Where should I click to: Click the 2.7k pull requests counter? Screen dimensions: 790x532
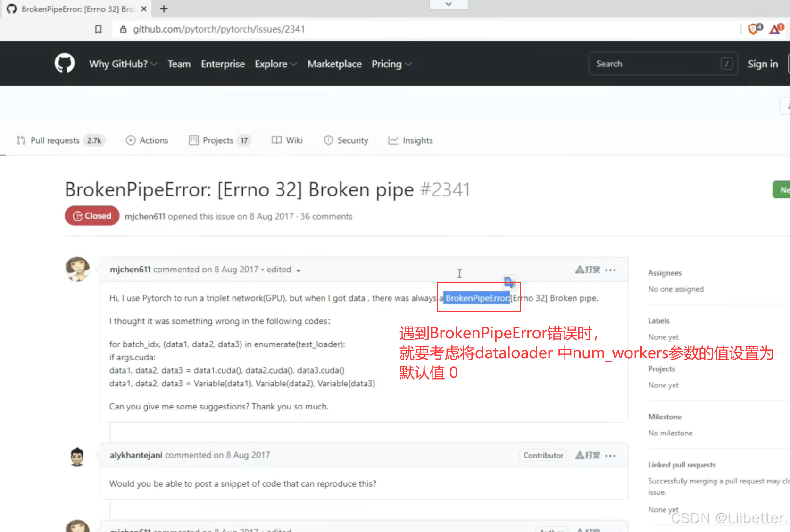[94, 140]
